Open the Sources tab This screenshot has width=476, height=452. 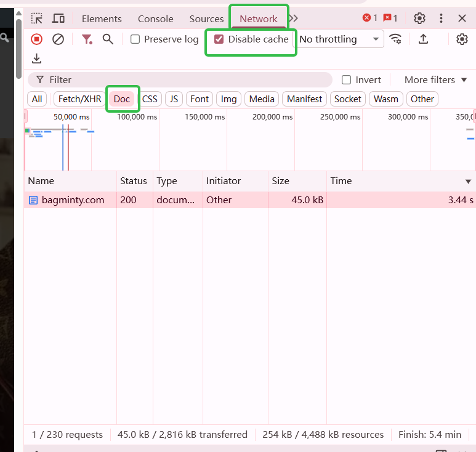click(206, 18)
